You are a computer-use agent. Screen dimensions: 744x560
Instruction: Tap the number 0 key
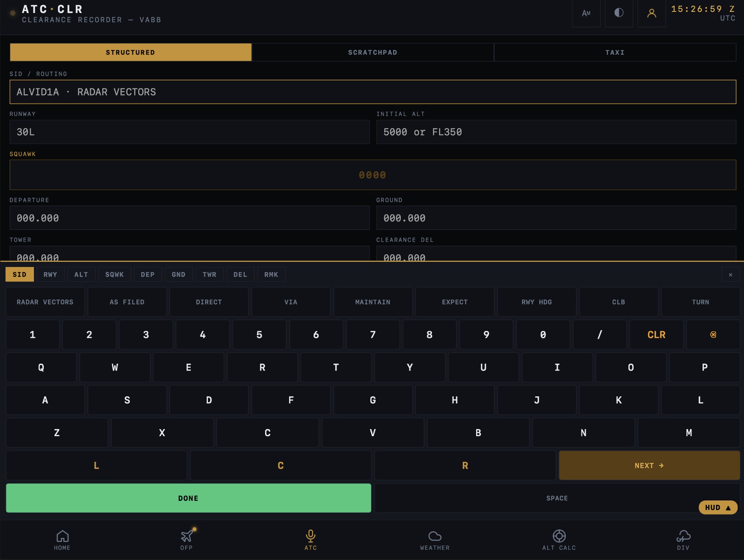pyautogui.click(x=543, y=334)
